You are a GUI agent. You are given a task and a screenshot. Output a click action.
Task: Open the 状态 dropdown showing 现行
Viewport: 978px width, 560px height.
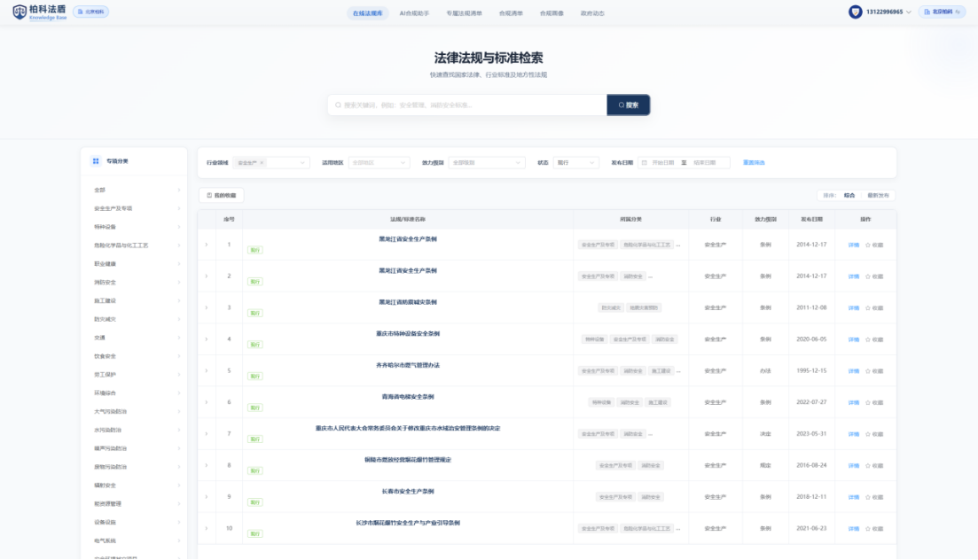(x=576, y=163)
